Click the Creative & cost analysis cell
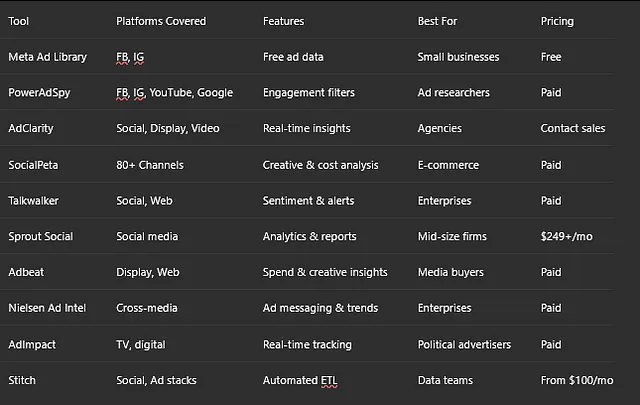This screenshot has width=640, height=405. [x=320, y=165]
